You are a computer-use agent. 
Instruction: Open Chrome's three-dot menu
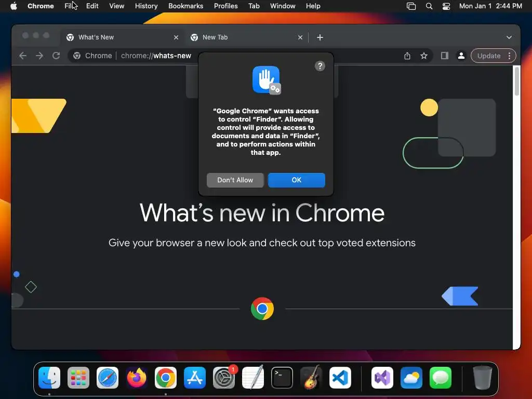coord(509,56)
